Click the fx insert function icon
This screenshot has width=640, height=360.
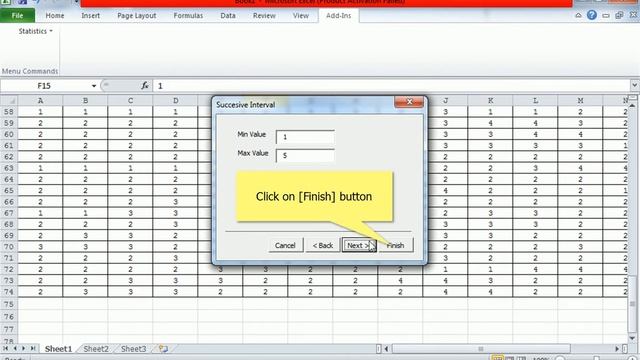coord(144,86)
